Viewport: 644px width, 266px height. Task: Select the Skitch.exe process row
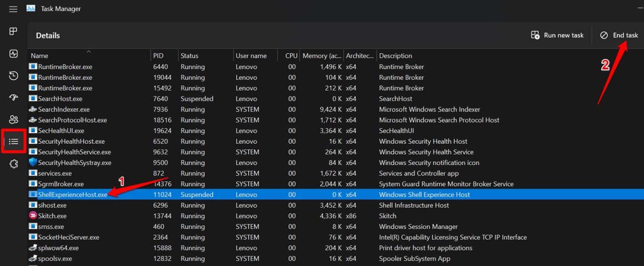(52, 216)
